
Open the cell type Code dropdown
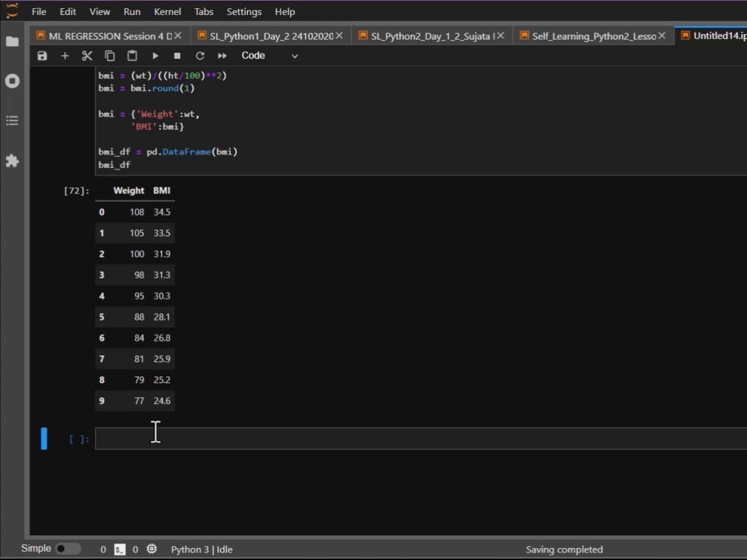click(270, 56)
